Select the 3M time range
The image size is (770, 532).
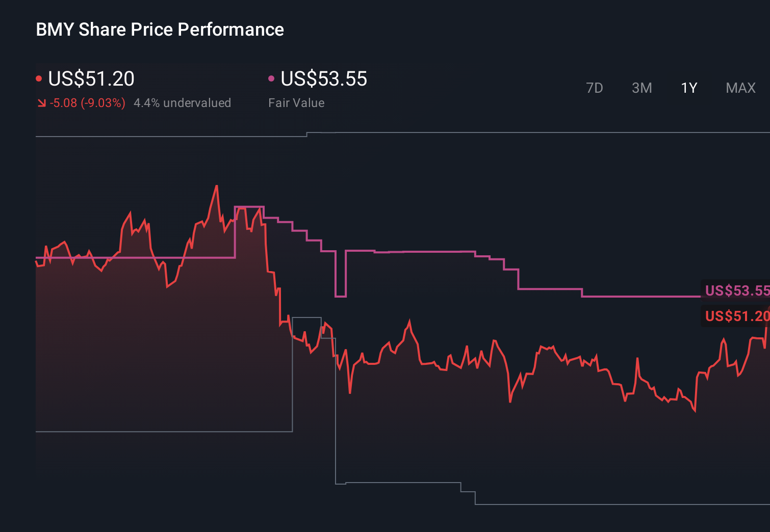pos(641,88)
